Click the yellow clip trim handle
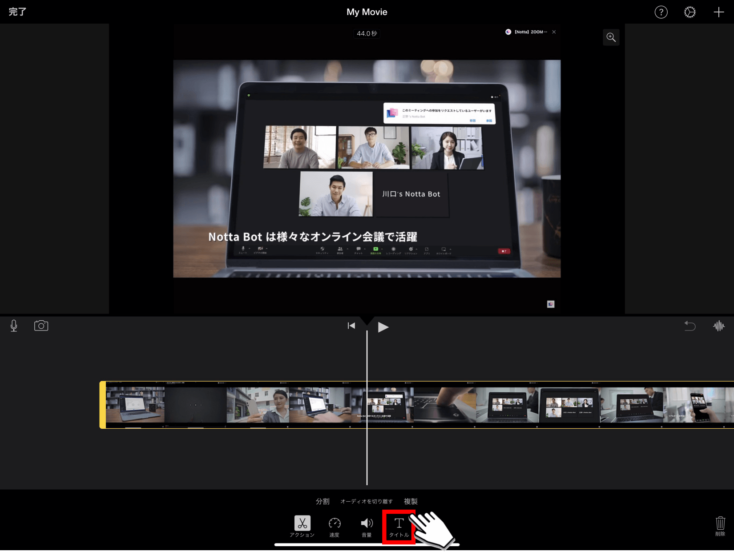The height and width of the screenshot is (560, 734). coord(103,405)
